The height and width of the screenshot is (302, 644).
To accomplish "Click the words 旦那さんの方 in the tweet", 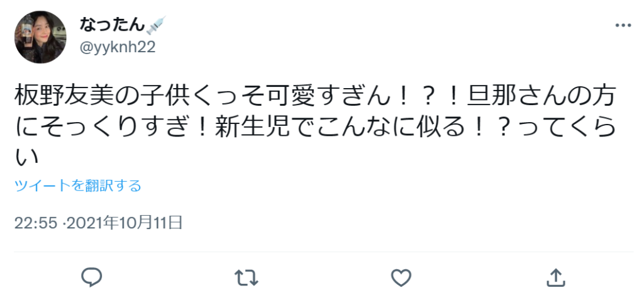I will click(544, 98).
